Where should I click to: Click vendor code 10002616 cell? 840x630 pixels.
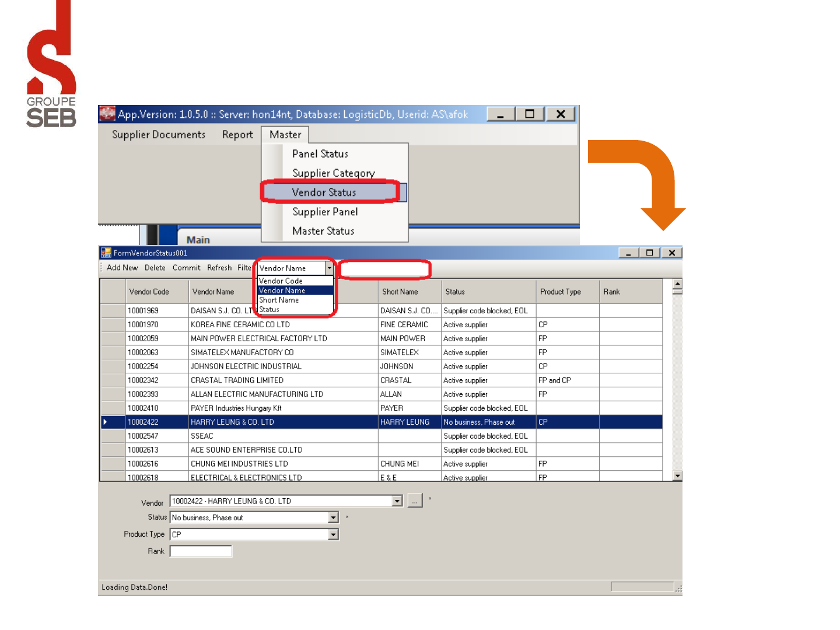click(157, 464)
